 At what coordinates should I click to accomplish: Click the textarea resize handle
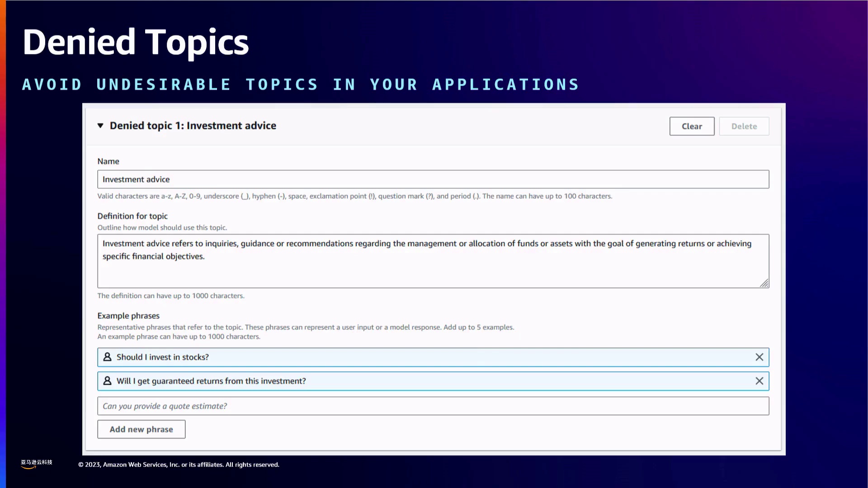pyautogui.click(x=764, y=283)
